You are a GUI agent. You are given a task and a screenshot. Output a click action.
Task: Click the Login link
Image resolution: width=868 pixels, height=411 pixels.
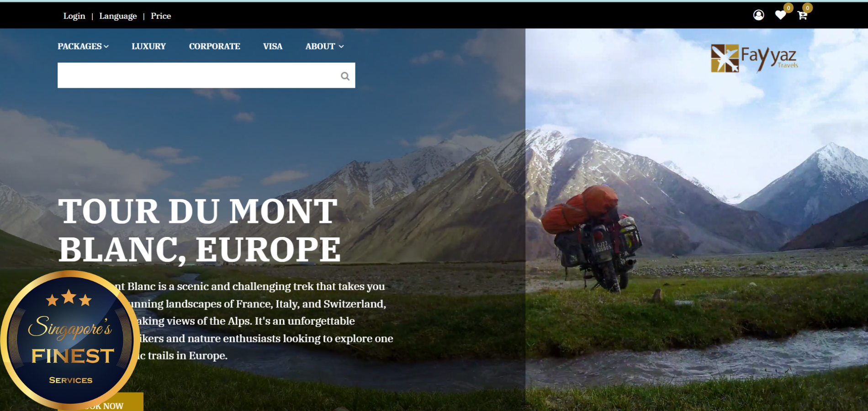[x=74, y=16]
